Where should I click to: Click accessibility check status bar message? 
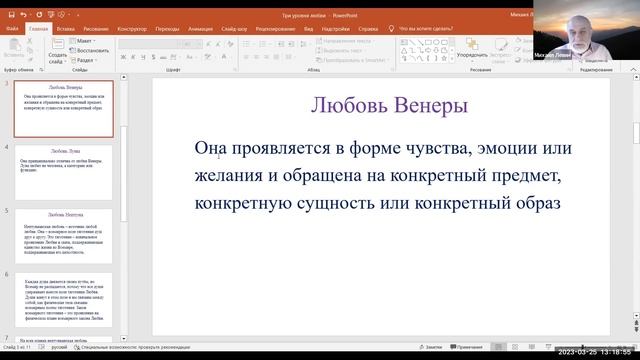point(132,347)
